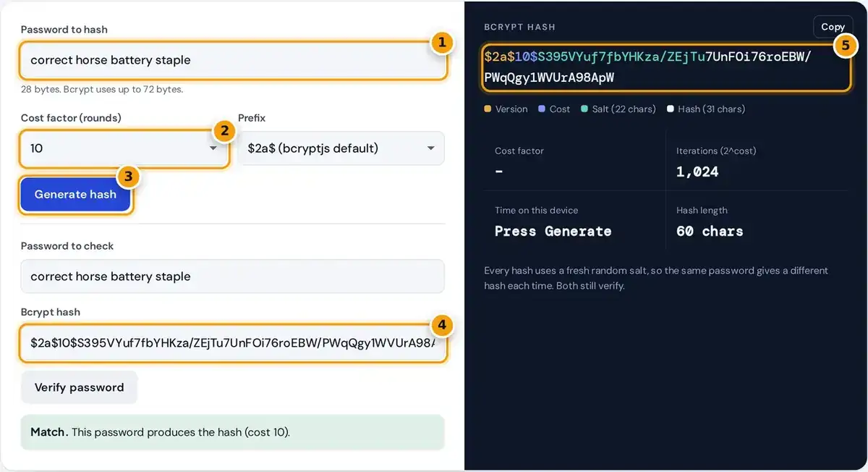Viewport: 868px width, 472px height.
Task: Click the Press Generate time value
Action: (553, 232)
